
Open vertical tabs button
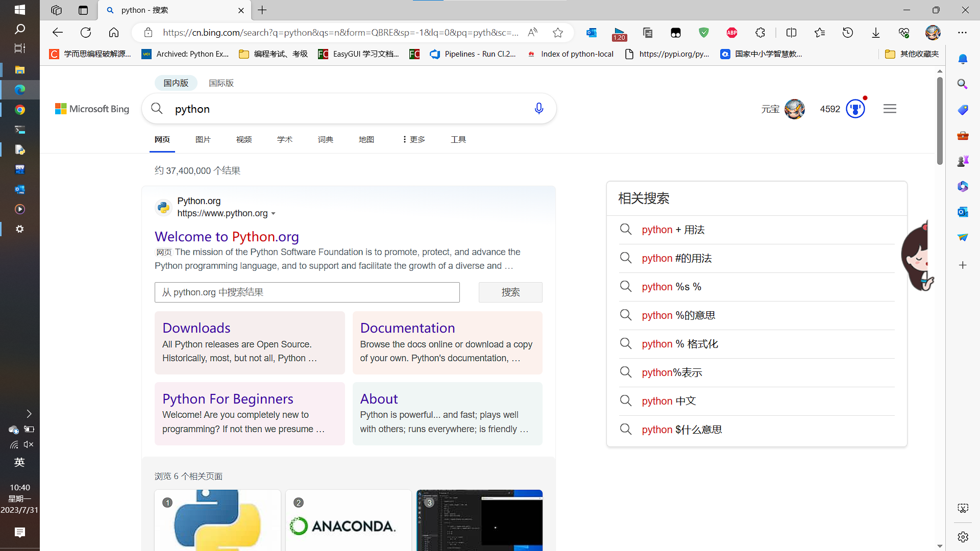pos(83,10)
